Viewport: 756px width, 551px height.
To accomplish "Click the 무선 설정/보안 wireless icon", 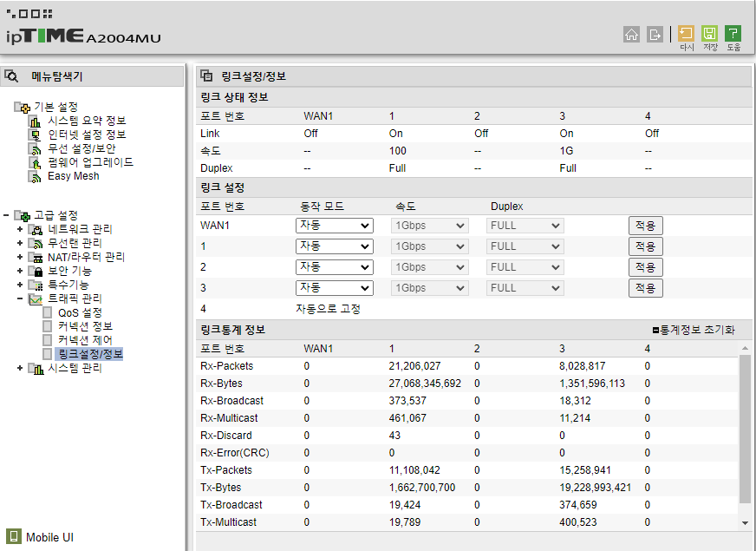I will 35,149.
